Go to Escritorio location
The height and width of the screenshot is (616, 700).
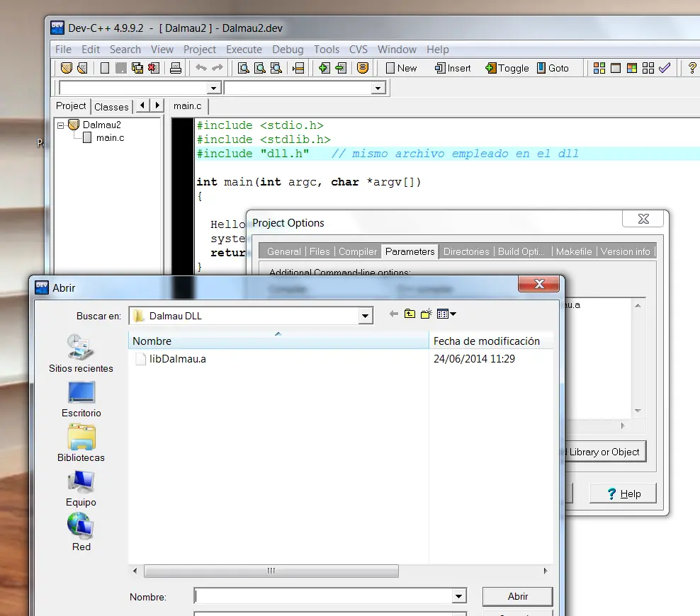[81, 399]
